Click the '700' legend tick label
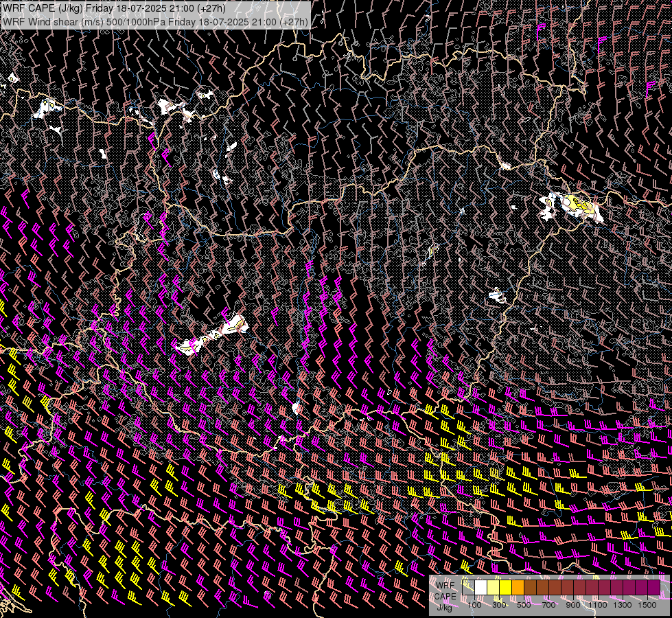The height and width of the screenshot is (618, 672). 548,605
